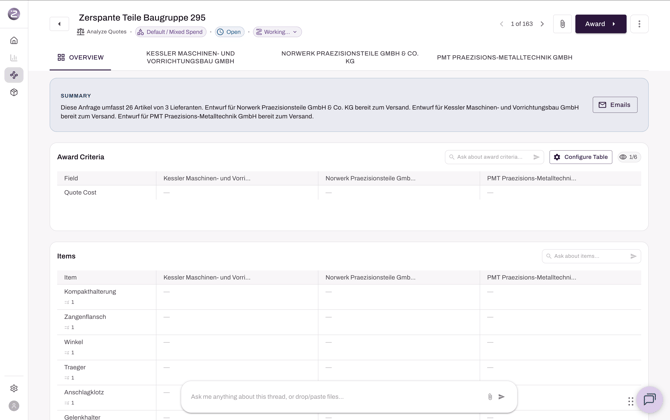The height and width of the screenshot is (420, 670).
Task: Open the chat bubble assistant button
Action: point(649,399)
